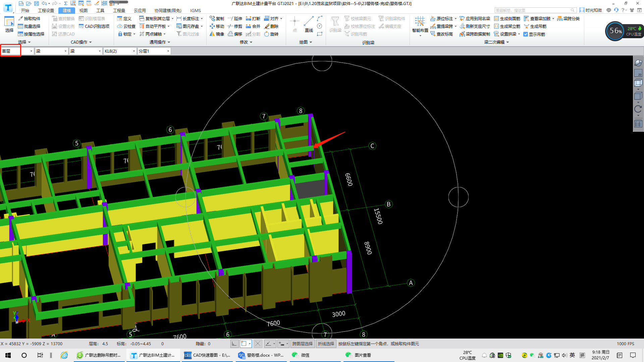This screenshot has width=644, height=362.
Task: Click 应用到同名梁 apply to same-name beams
Action: (x=475, y=18)
